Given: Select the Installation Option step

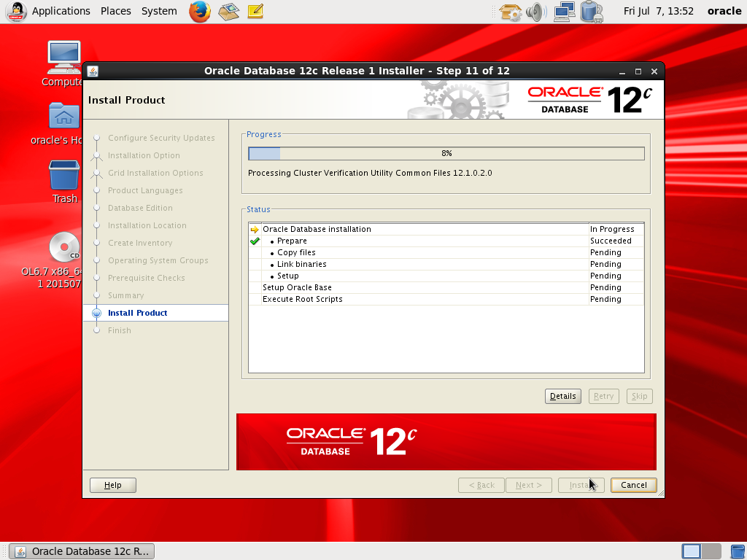Looking at the screenshot, I should (x=144, y=156).
